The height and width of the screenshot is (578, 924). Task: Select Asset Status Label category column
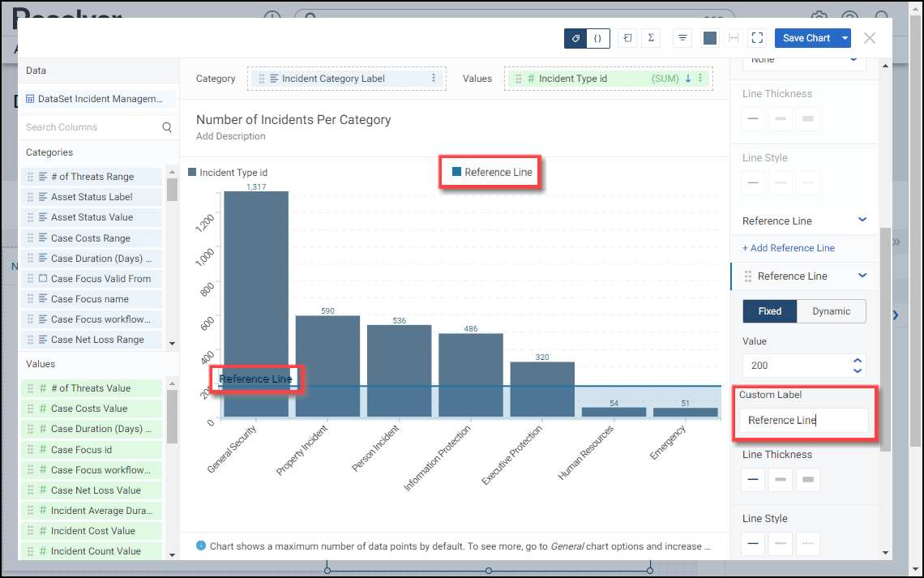[92, 197]
